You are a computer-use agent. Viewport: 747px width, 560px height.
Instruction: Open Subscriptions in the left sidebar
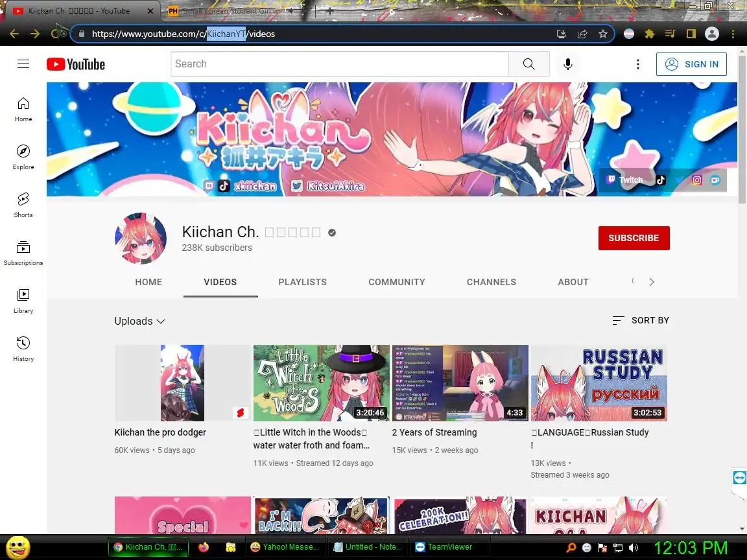click(x=23, y=253)
